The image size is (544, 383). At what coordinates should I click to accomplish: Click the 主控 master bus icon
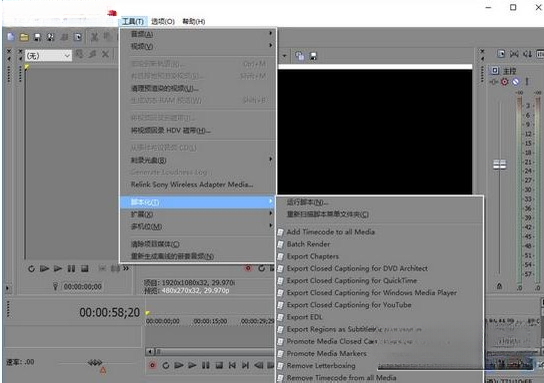pyautogui.click(x=494, y=71)
